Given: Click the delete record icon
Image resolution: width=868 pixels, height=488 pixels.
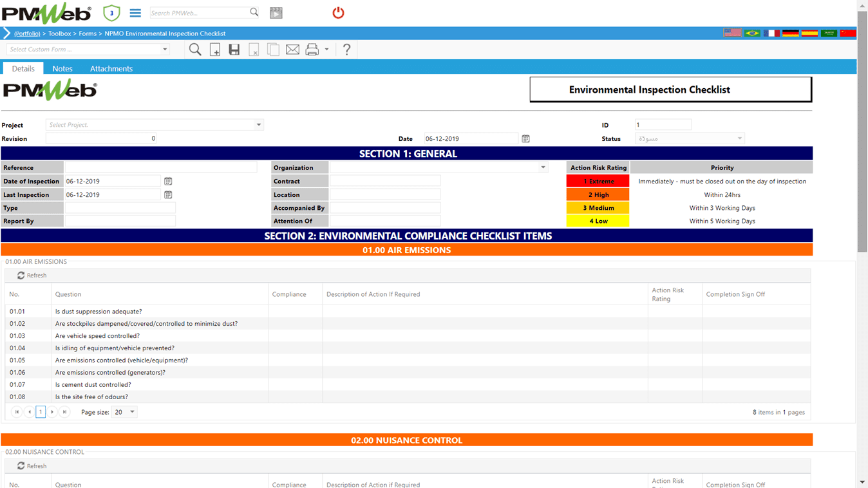Looking at the screenshot, I should point(254,50).
